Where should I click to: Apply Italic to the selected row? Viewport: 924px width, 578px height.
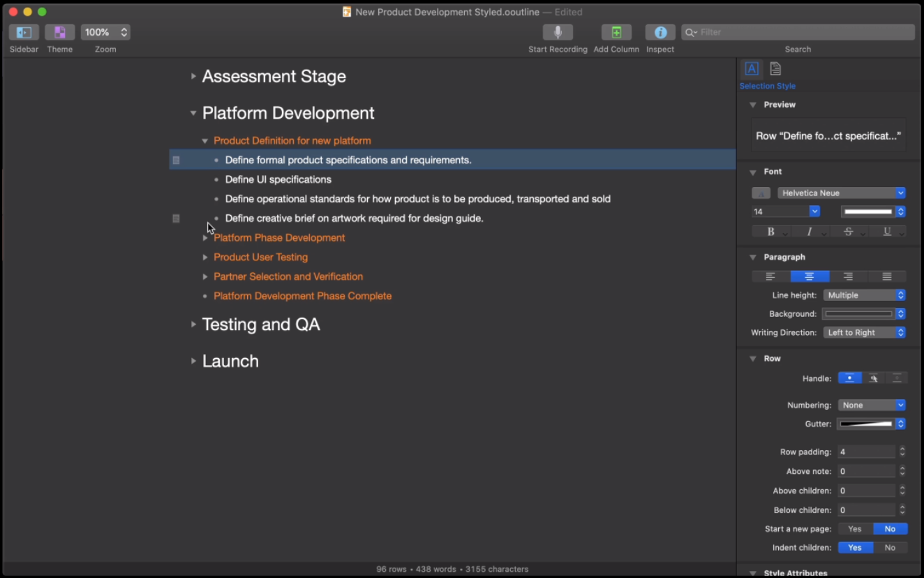(810, 232)
